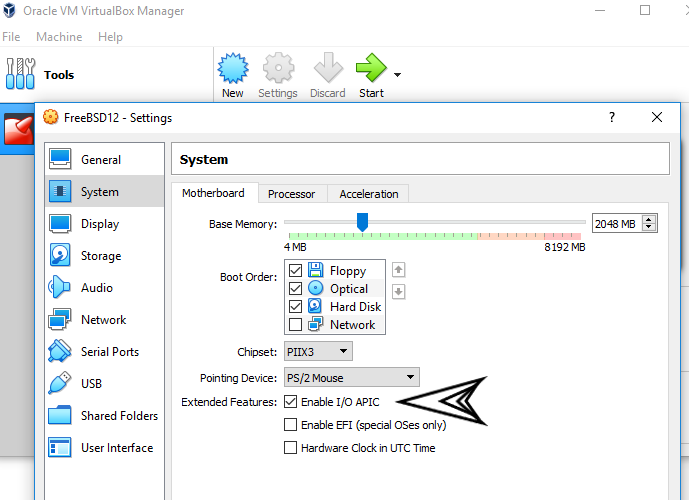Open Shared Folders settings category

(x=105, y=416)
